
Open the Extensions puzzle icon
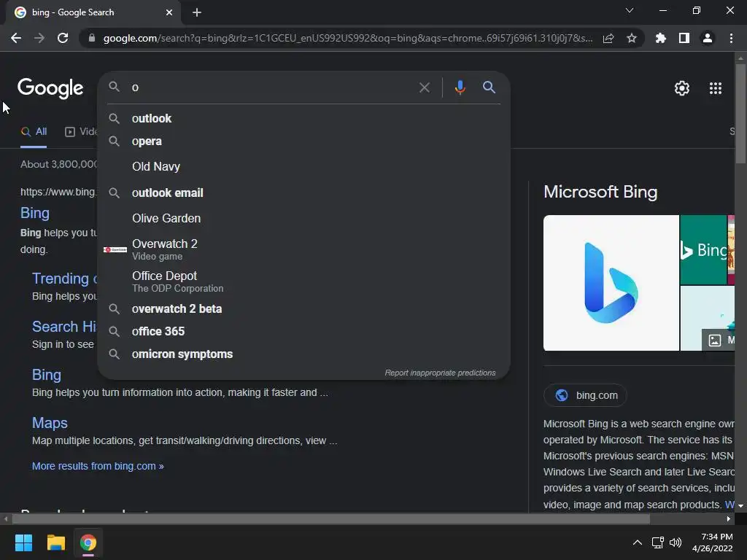point(661,38)
